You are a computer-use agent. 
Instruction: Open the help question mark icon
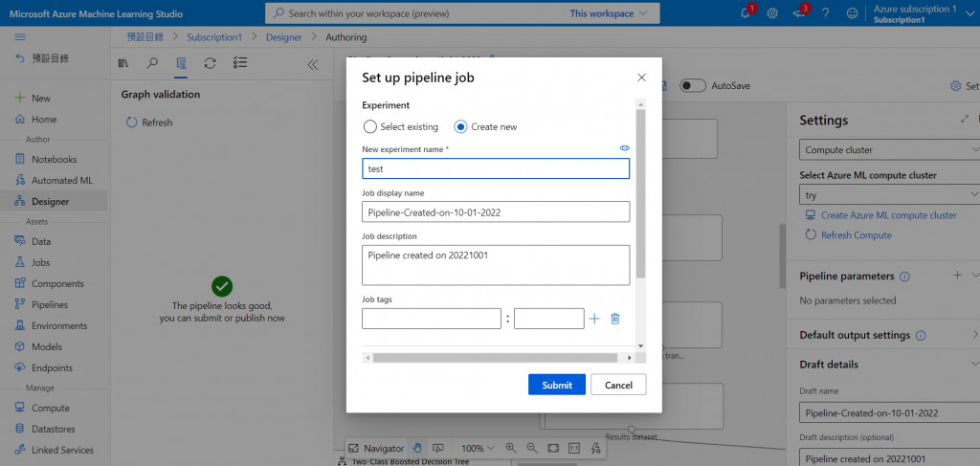click(826, 13)
